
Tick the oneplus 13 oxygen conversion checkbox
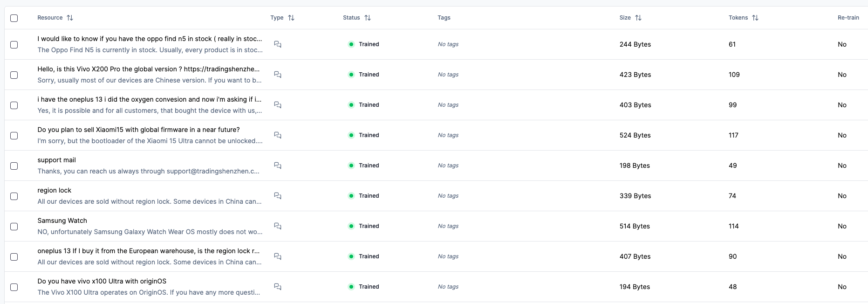click(x=14, y=105)
